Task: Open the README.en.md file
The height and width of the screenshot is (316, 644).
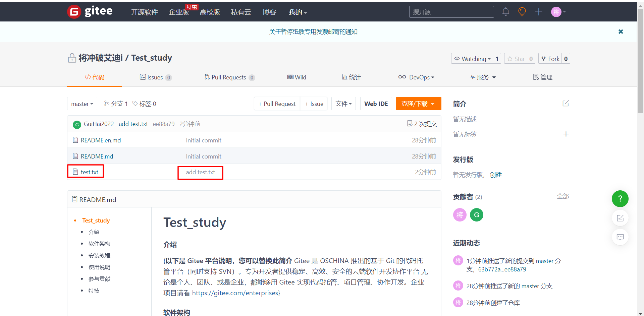Action: [x=101, y=140]
